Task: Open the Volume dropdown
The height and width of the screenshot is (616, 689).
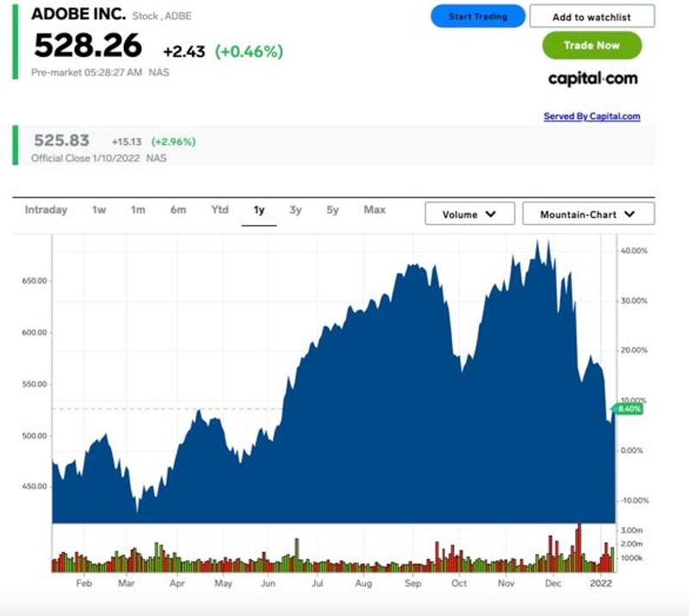Action: 469,214
